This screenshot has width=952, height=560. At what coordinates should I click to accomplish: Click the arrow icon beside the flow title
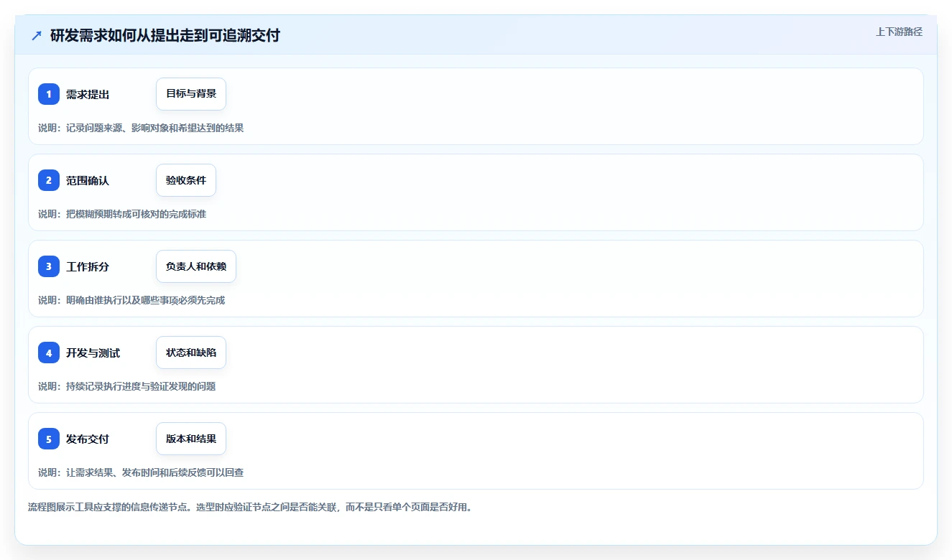[37, 35]
